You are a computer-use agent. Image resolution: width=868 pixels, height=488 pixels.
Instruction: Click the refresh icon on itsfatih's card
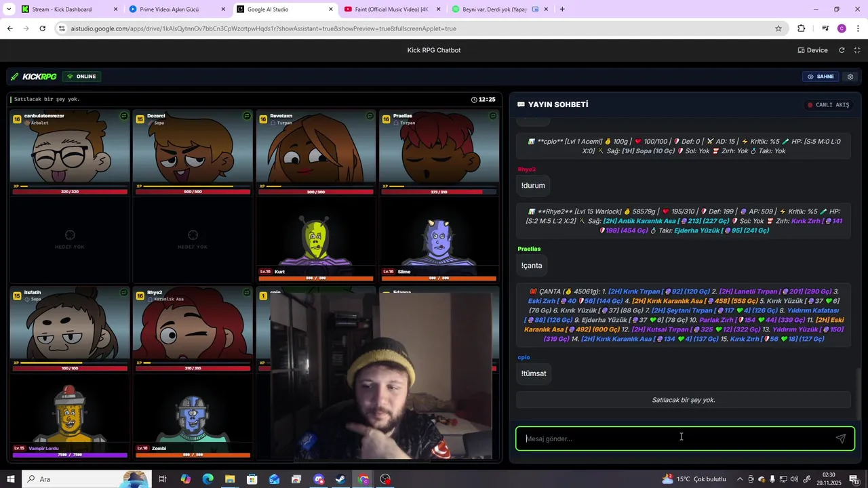123,293
